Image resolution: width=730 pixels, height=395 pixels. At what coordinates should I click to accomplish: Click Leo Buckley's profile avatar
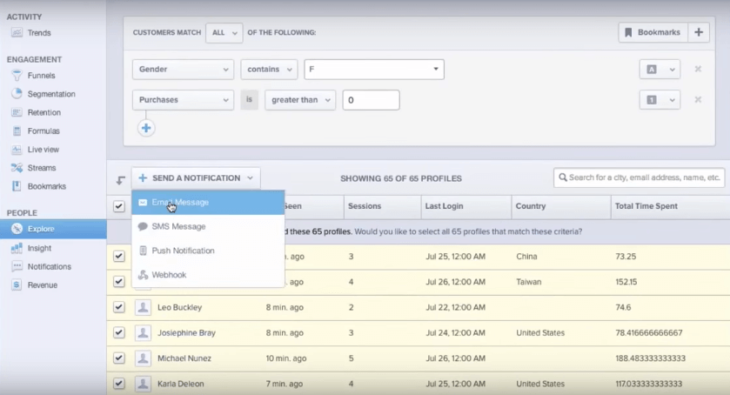[143, 307]
